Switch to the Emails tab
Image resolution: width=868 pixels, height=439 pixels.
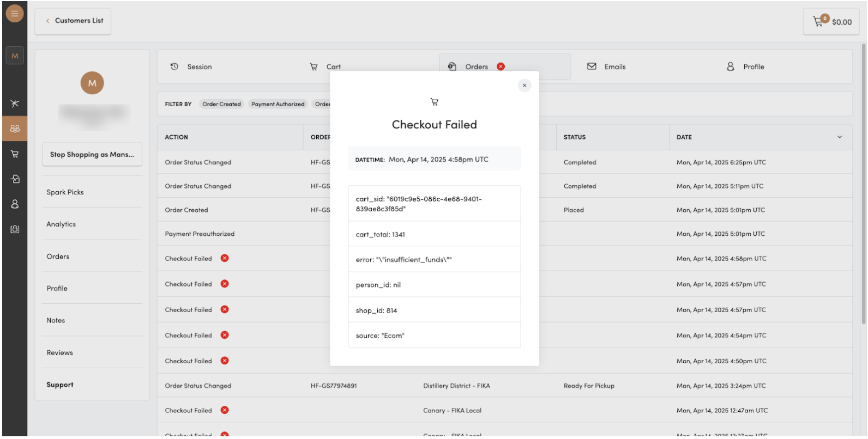[x=606, y=67]
